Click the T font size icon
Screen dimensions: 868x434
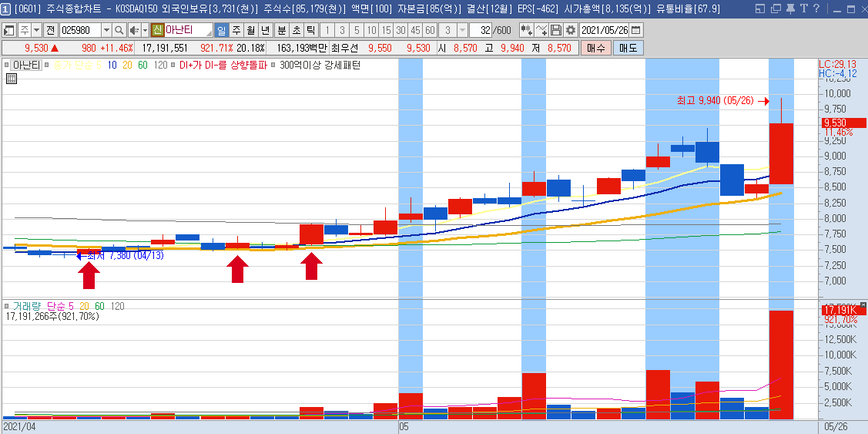pyautogui.click(x=803, y=9)
